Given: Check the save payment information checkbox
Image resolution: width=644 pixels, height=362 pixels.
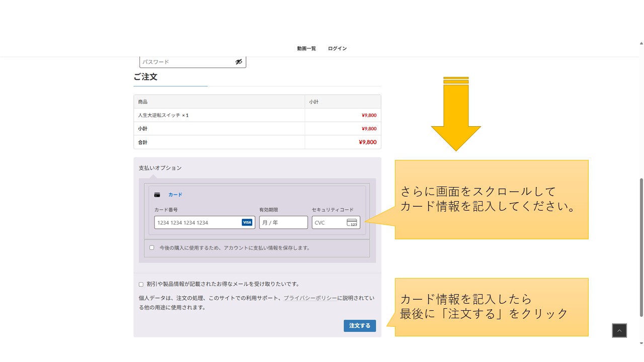Looking at the screenshot, I should point(152,247).
